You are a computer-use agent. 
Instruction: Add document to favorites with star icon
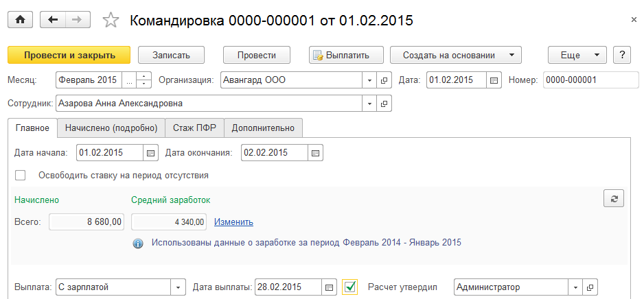(x=111, y=20)
